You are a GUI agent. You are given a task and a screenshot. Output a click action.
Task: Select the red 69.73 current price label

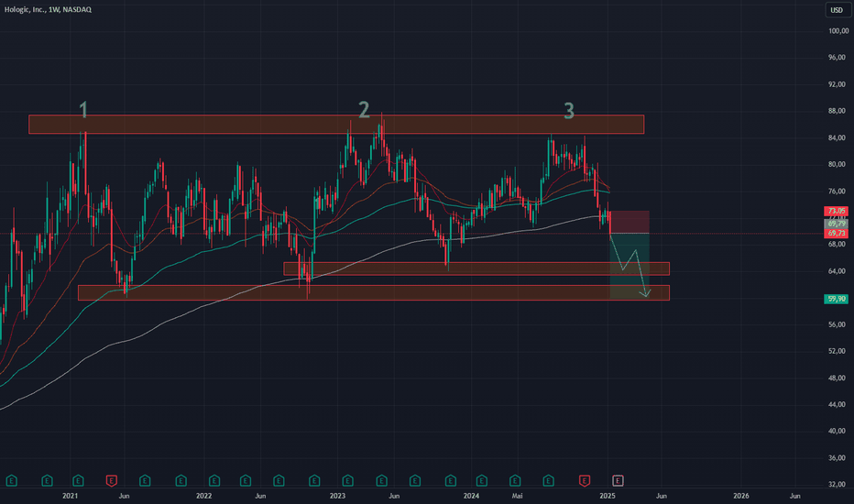pyautogui.click(x=836, y=233)
